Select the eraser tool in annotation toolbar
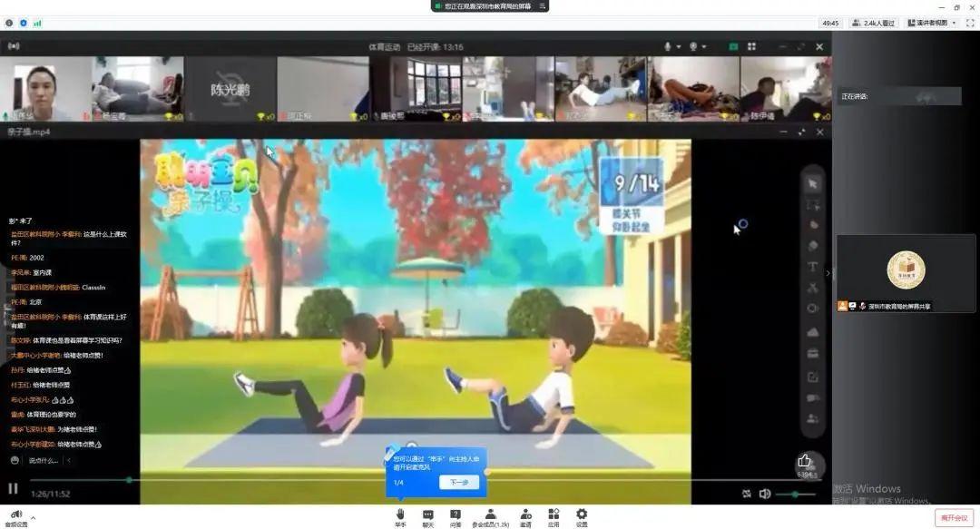The width and height of the screenshot is (980, 529). coord(813,245)
